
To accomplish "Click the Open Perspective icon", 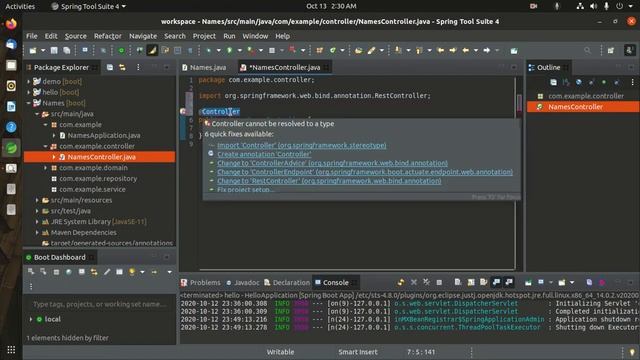I will pos(611,50).
